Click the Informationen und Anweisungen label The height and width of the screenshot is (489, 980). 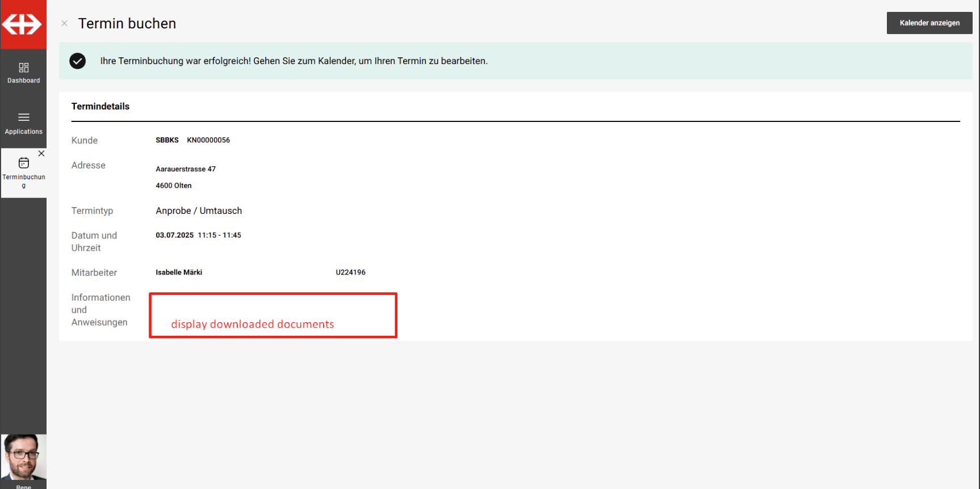tap(100, 310)
